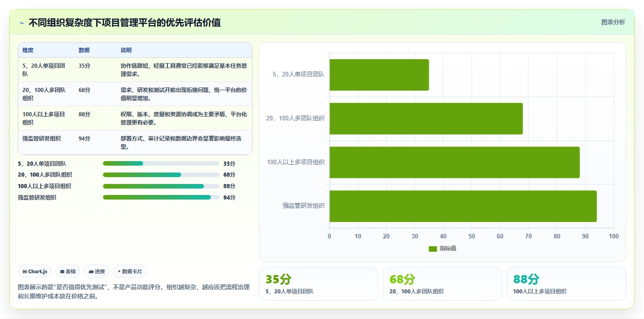This screenshot has height=319, width=644.
Task: Click the 94分 value beside the progress bar
Action: [229, 197]
